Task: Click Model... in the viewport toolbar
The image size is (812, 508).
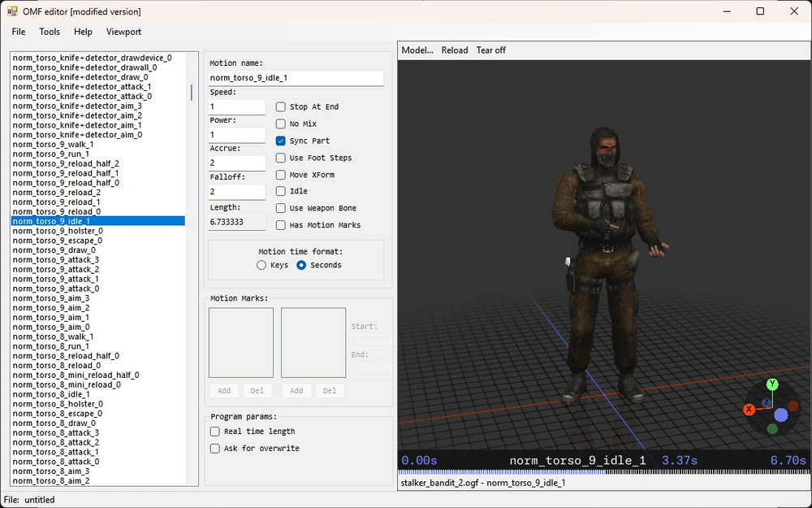Action: 417,50
